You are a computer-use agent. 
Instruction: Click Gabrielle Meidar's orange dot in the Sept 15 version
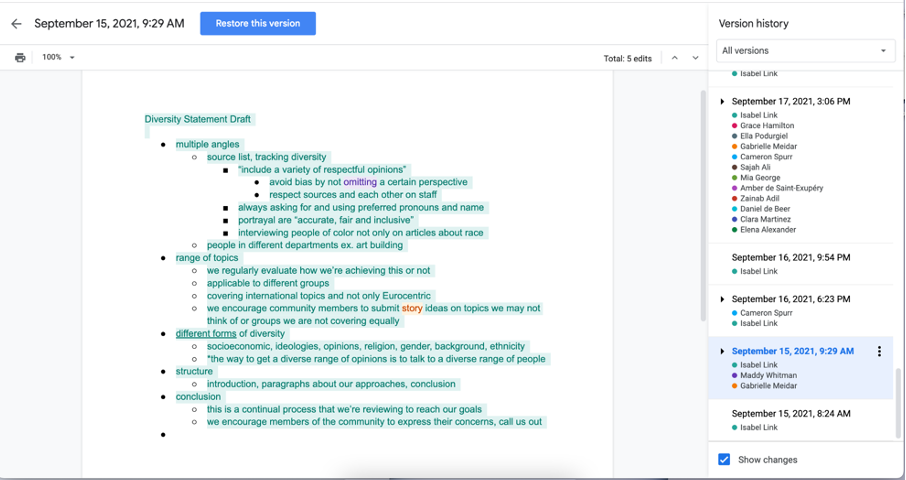click(734, 386)
